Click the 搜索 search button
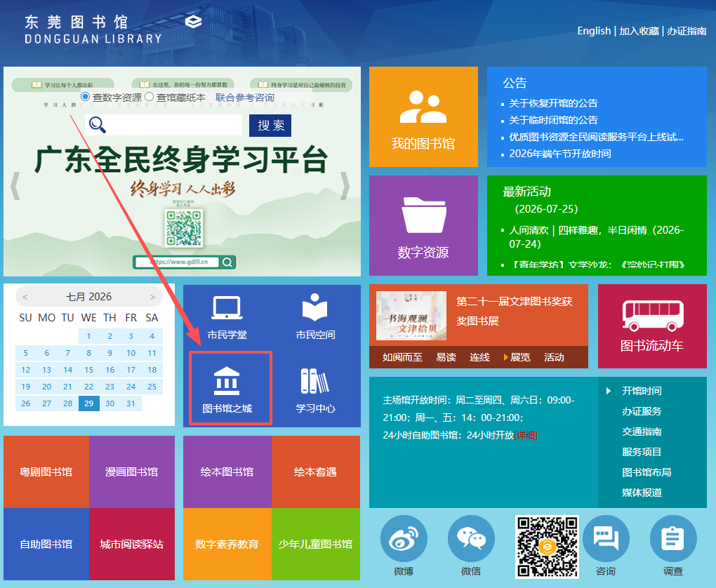The height and width of the screenshot is (588, 716). tap(270, 126)
